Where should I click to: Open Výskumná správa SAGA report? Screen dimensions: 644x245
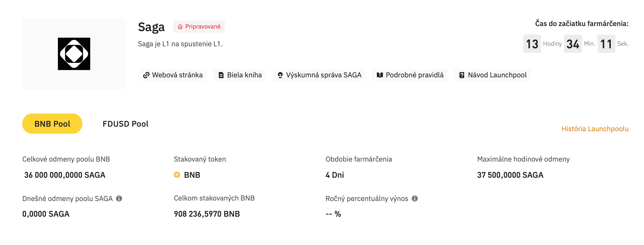324,75
